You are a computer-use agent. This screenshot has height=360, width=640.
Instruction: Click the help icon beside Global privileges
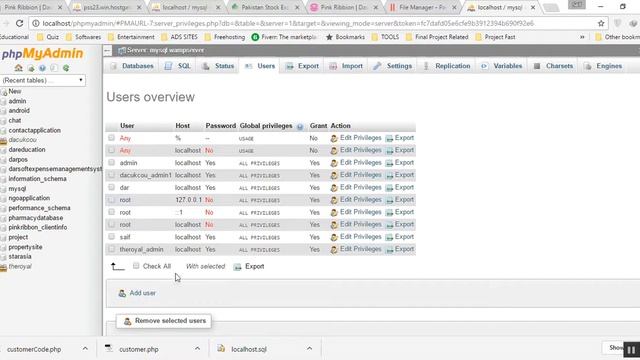300,127
